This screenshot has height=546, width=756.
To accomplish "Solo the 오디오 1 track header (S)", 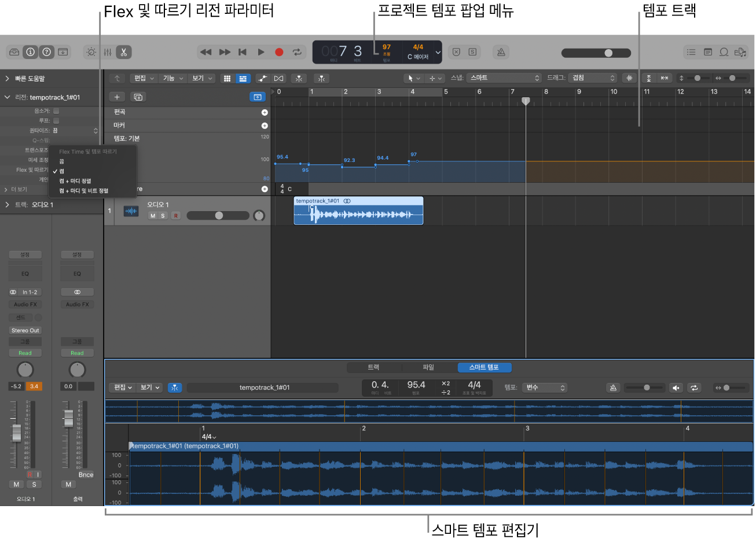I will coord(163,216).
